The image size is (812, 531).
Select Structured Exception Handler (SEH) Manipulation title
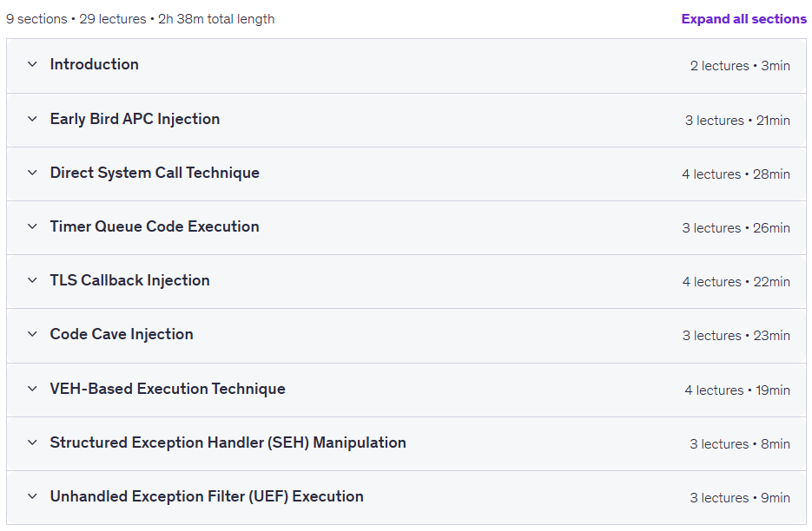pos(228,442)
